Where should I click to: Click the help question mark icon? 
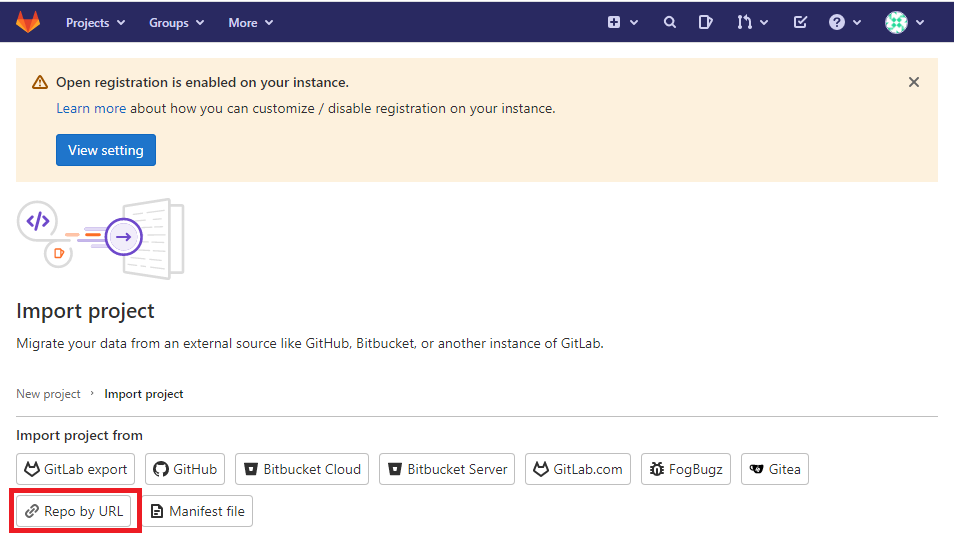coord(837,23)
